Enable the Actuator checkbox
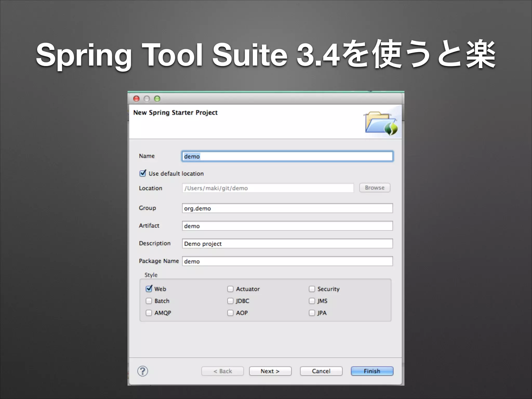The height and width of the screenshot is (399, 532). coord(230,289)
